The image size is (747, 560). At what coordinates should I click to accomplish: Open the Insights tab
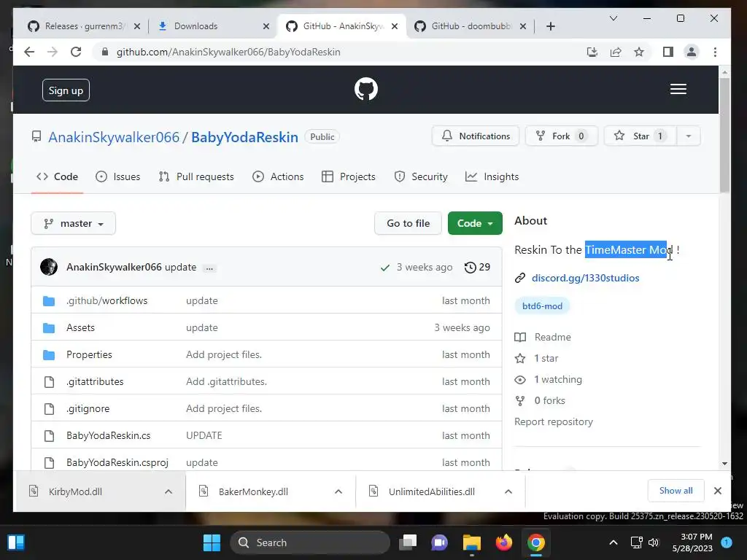492,176
